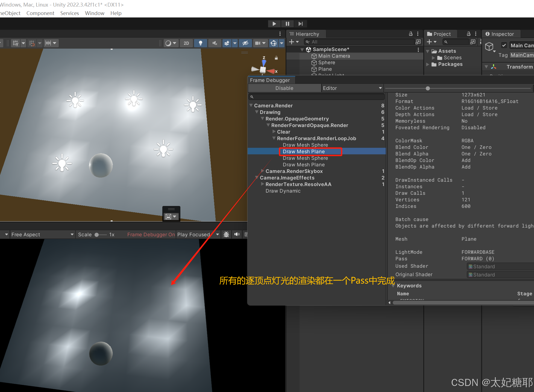This screenshot has height=392, width=534.
Task: Expand RenderTexture.ResolveAA event
Action: (x=263, y=184)
